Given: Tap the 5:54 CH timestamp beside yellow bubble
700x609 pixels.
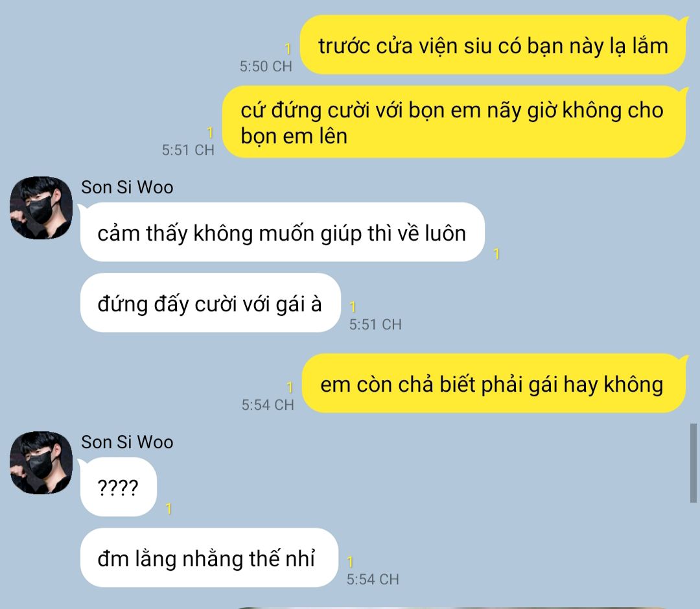Looking at the screenshot, I should pos(268,405).
